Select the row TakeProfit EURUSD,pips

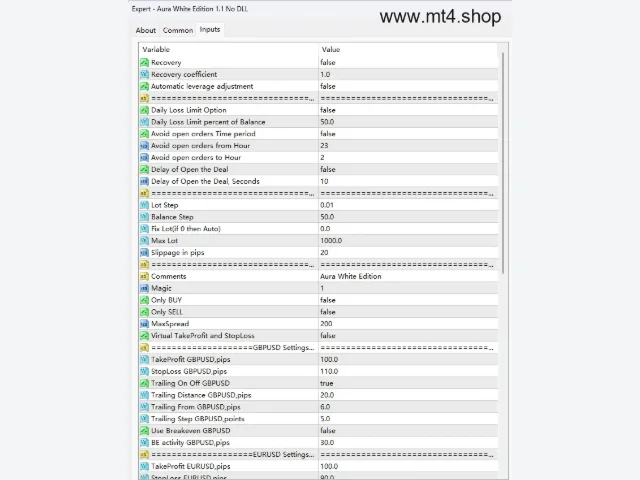318,466
